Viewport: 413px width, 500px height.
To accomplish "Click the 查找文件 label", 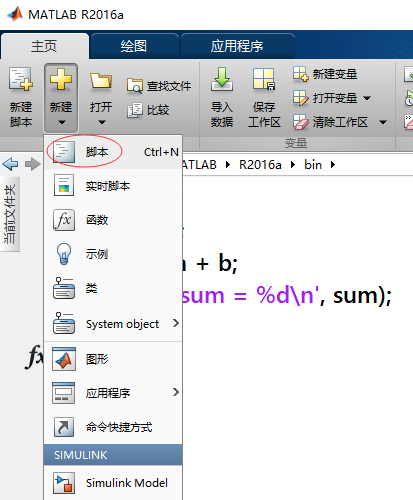I will pyautogui.click(x=169, y=86).
